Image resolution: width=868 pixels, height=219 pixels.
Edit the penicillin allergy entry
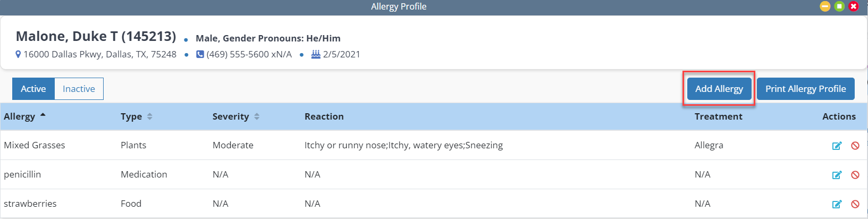837,175
